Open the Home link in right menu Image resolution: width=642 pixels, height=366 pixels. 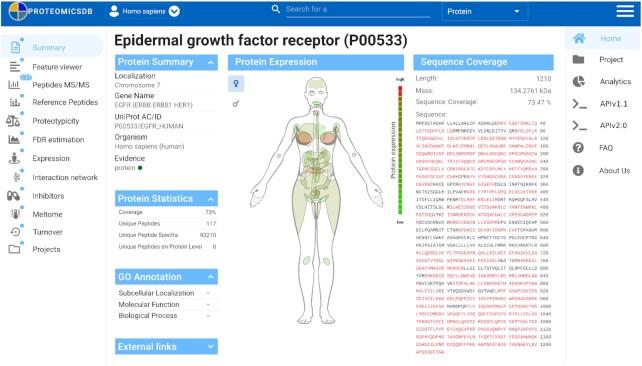(x=610, y=38)
